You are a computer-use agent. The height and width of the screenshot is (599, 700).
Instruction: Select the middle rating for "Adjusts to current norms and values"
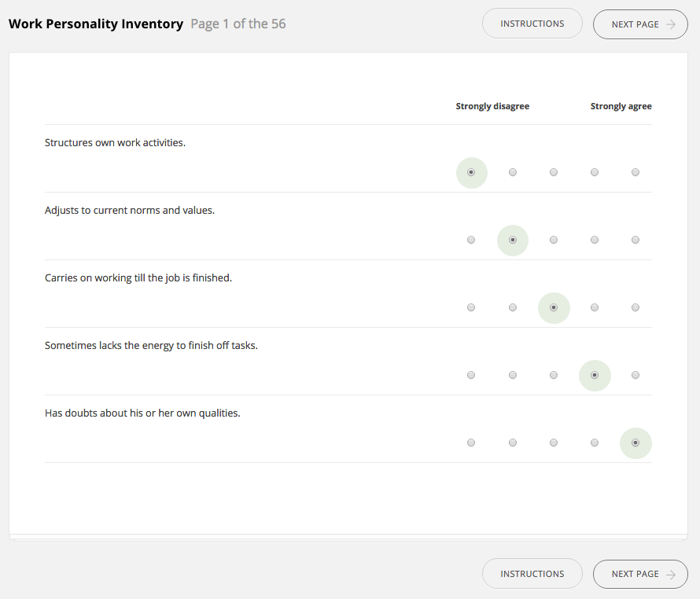point(554,240)
